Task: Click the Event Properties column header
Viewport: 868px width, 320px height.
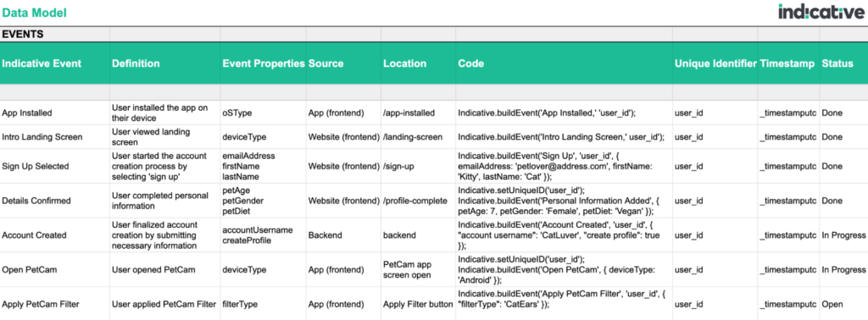Action: (x=264, y=63)
